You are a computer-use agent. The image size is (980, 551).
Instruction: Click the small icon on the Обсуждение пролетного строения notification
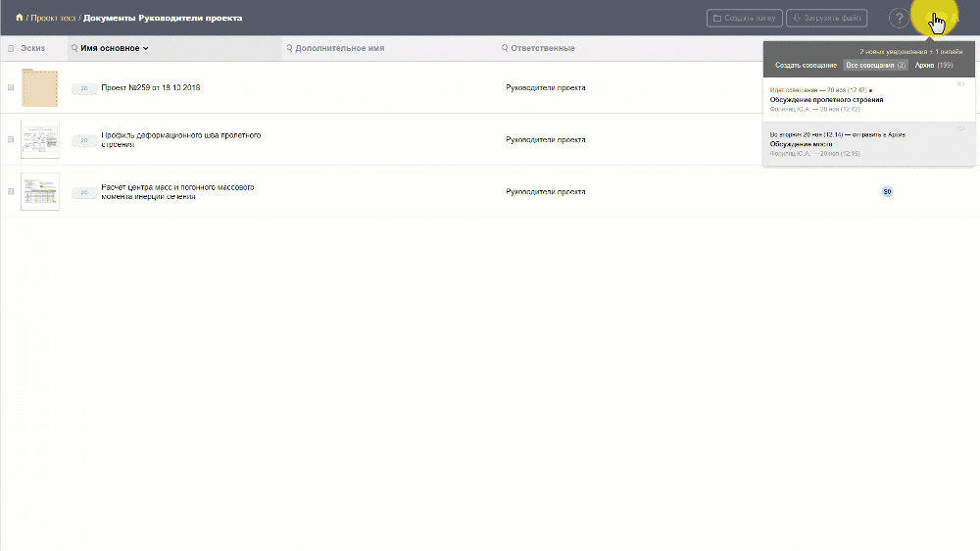coord(960,83)
